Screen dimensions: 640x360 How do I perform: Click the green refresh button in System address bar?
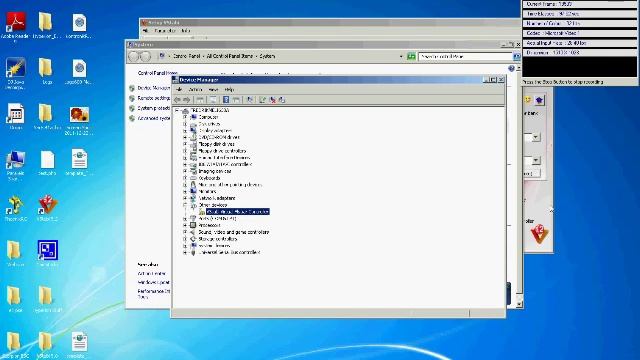point(411,56)
